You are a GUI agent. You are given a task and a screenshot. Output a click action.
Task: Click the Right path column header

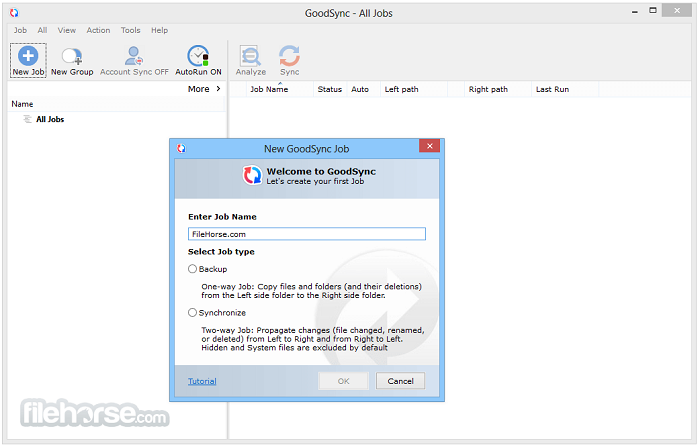(497, 89)
